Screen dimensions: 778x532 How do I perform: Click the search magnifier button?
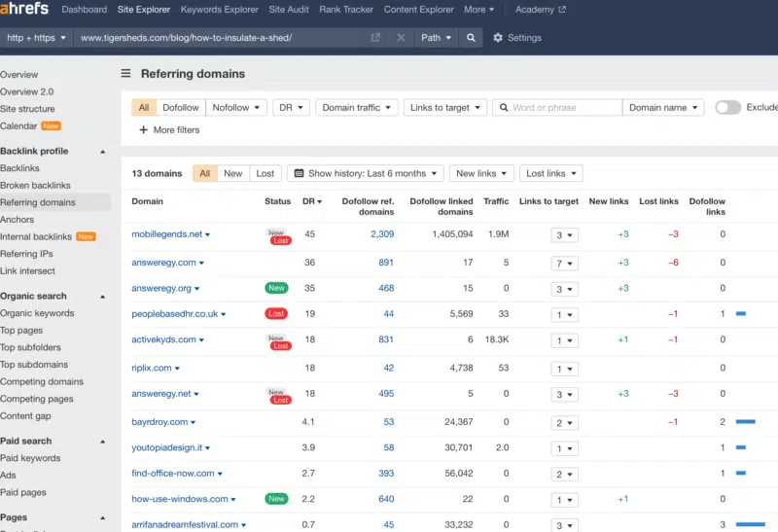coord(471,38)
